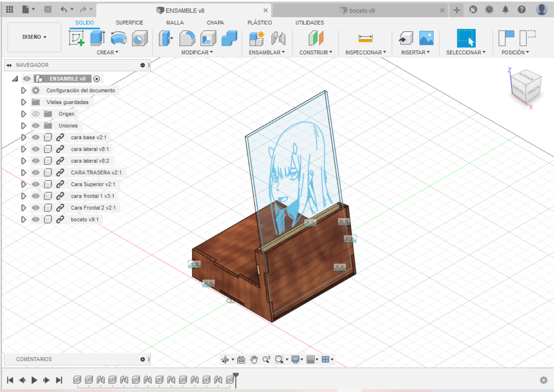Click the Combine bodies tool icon
The height and width of the screenshot is (392, 554).
tap(229, 38)
